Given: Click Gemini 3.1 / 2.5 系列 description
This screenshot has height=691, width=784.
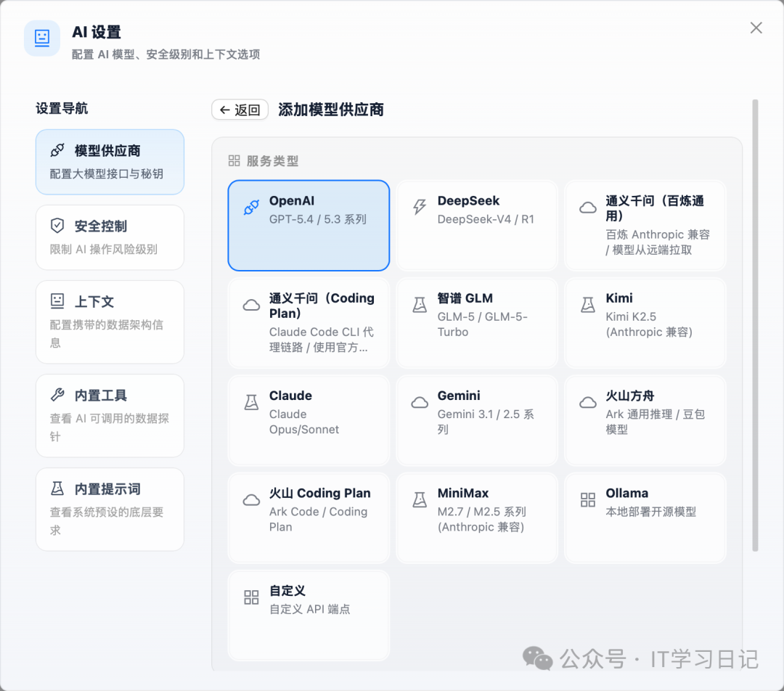Looking at the screenshot, I should pos(486,422).
